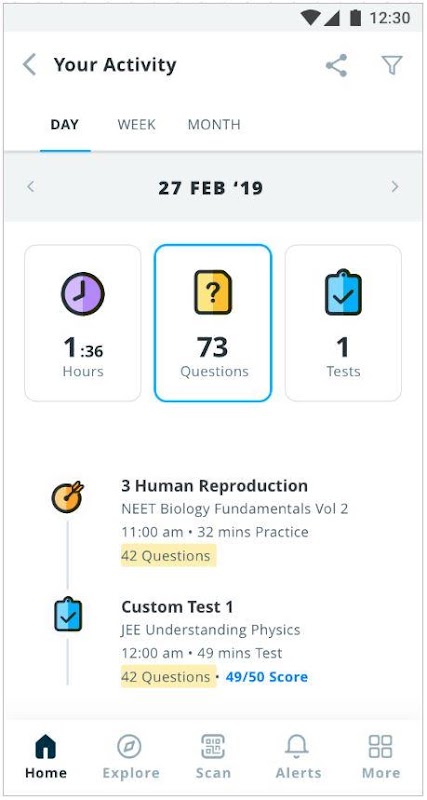This screenshot has width=427, height=800.
Task: Select the DAY tab
Action: (x=65, y=124)
